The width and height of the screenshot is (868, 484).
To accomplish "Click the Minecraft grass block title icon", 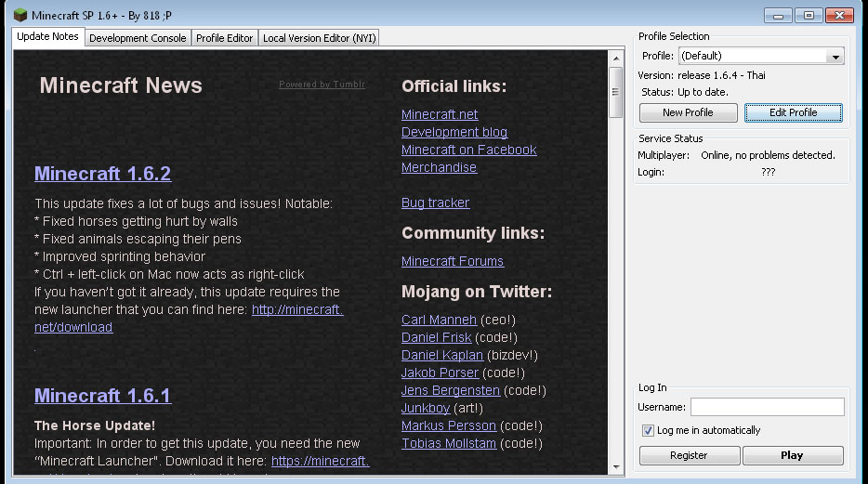I will point(20,15).
